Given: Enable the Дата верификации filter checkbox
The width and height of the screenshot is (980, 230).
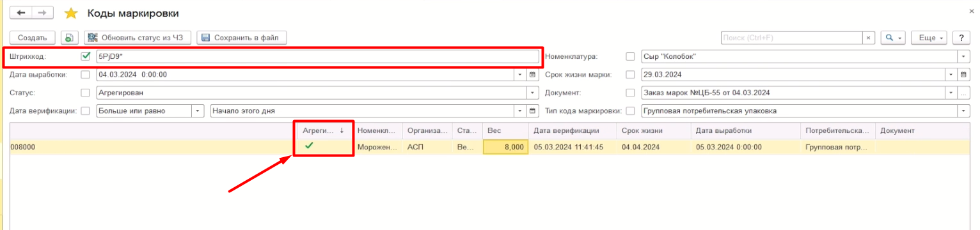Looking at the screenshot, I should (x=86, y=111).
